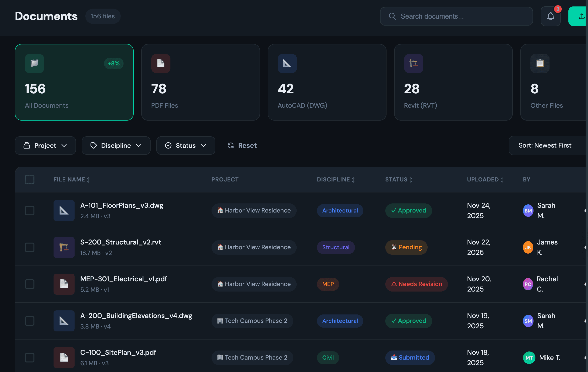Expand the Discipline filter dropdown
The height and width of the screenshot is (372, 588).
click(x=116, y=146)
